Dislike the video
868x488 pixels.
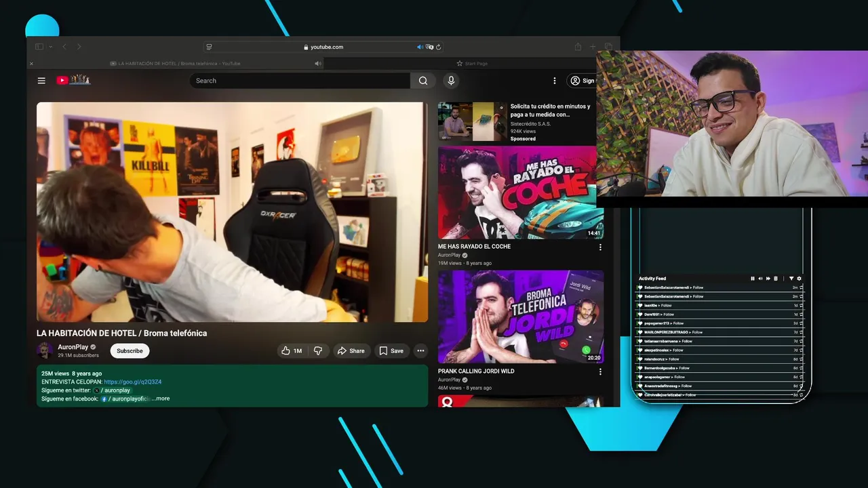(317, 350)
